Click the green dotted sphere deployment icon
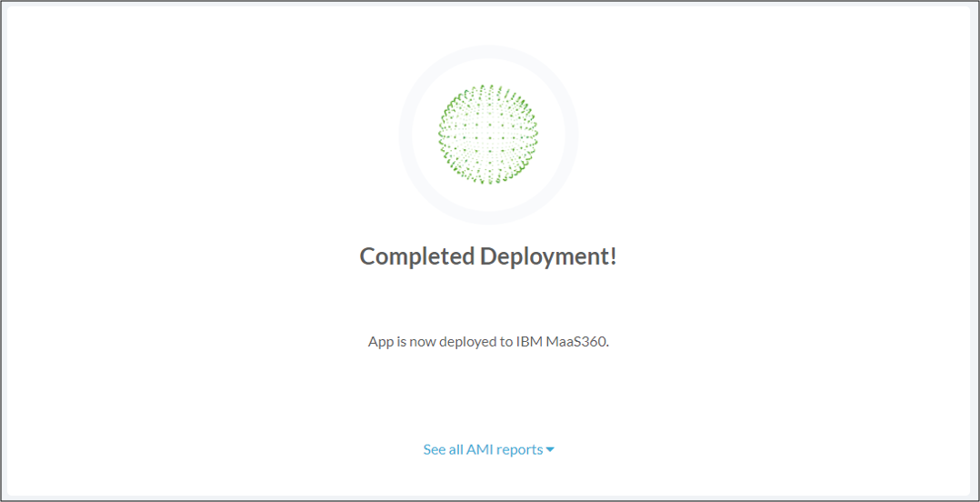The image size is (980, 502). [x=488, y=135]
